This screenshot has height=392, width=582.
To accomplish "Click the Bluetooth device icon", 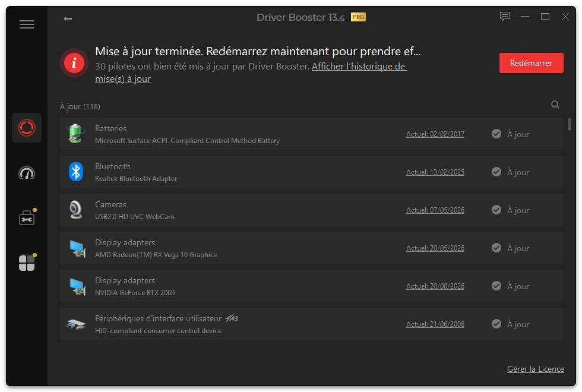I will tap(76, 172).
